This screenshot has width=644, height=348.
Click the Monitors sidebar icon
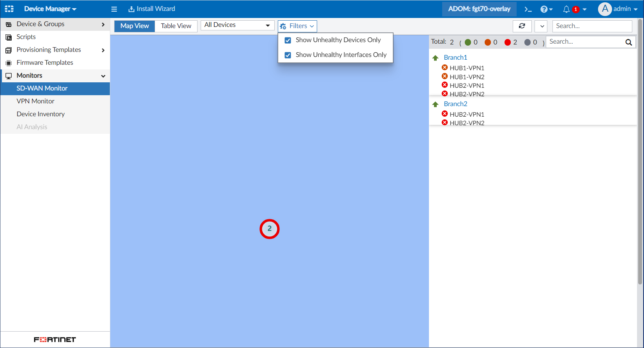9,76
